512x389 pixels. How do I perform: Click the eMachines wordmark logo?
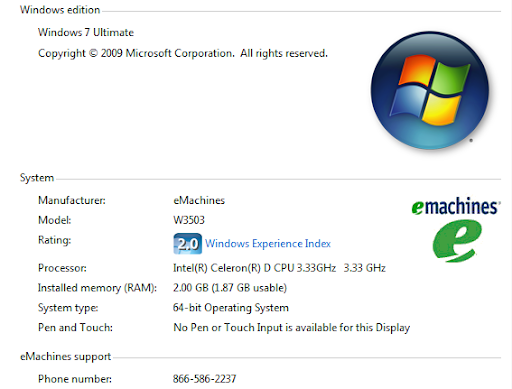pyautogui.click(x=456, y=206)
